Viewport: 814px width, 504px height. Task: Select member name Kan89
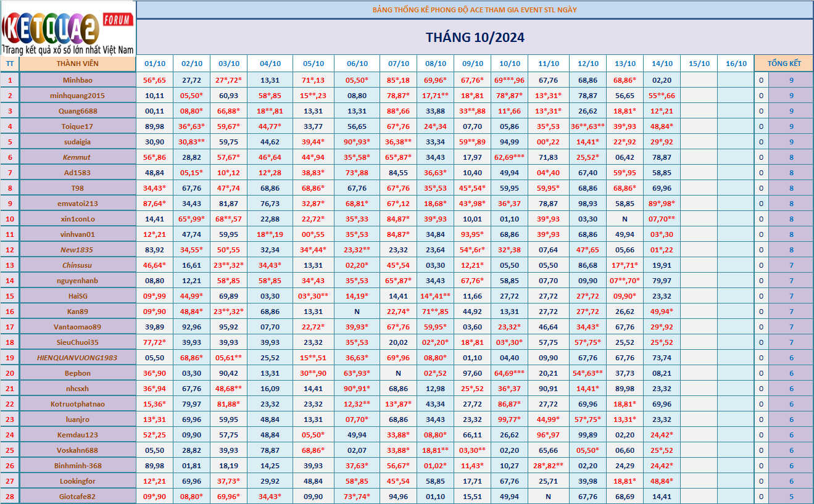tap(77, 312)
